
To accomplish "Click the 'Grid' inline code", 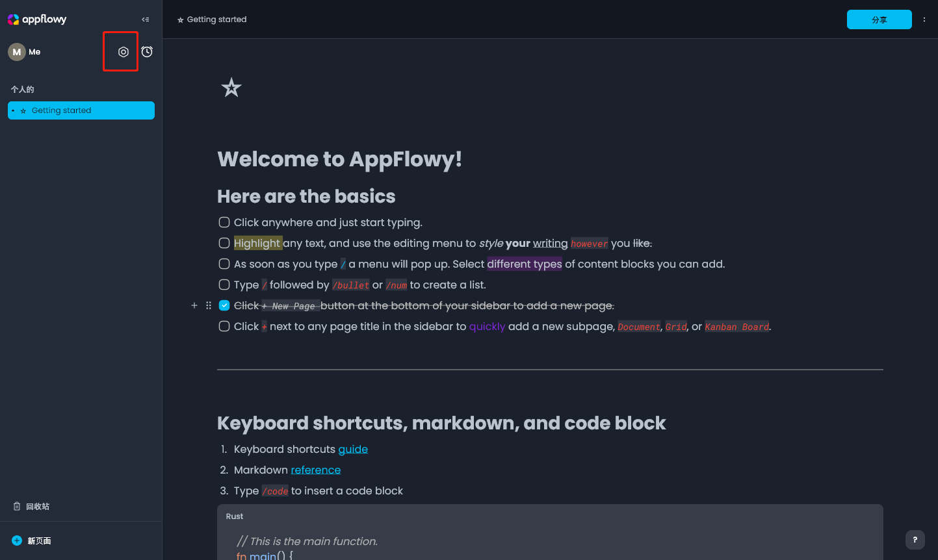I will [676, 327].
